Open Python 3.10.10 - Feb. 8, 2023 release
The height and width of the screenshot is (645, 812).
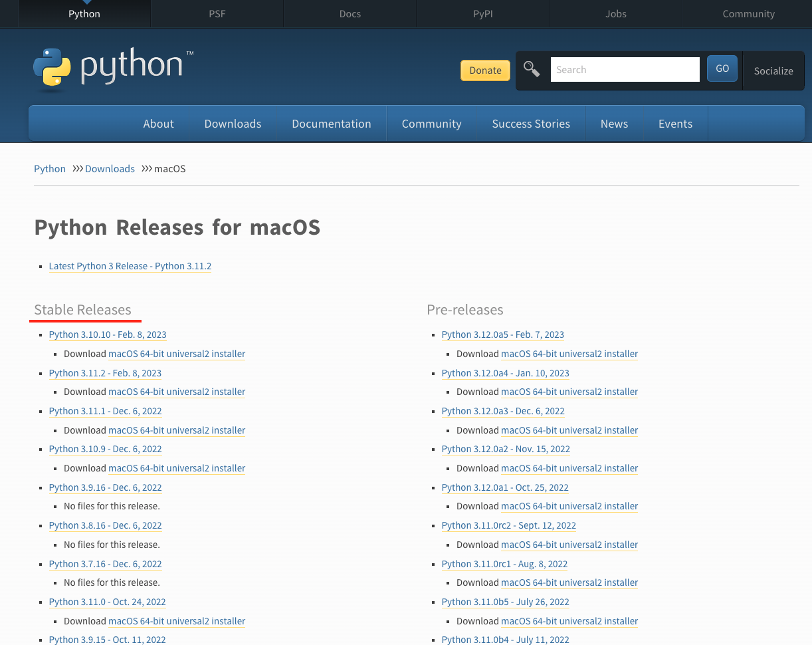pos(108,334)
